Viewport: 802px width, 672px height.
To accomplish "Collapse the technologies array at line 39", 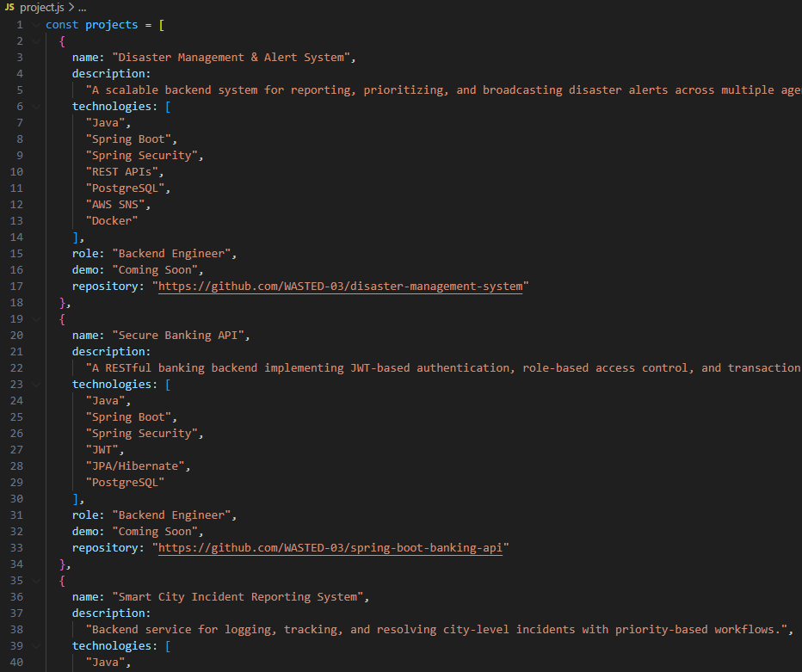I will 36,646.
